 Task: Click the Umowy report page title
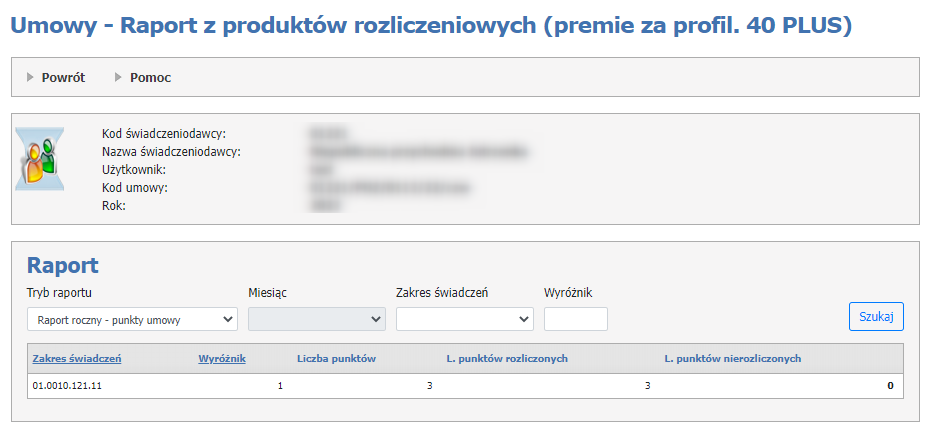click(x=430, y=25)
